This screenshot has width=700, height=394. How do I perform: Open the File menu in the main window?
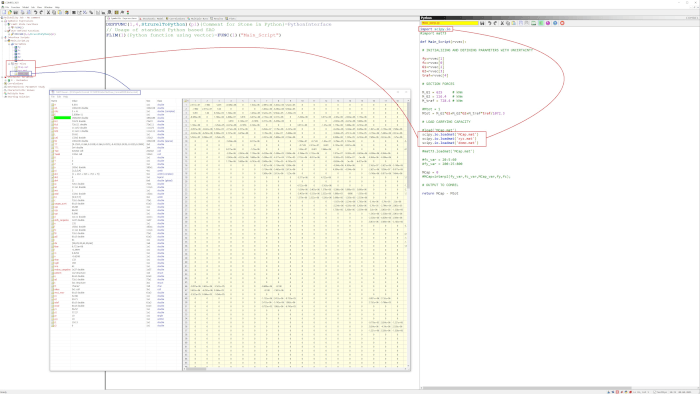[x=7, y=7]
